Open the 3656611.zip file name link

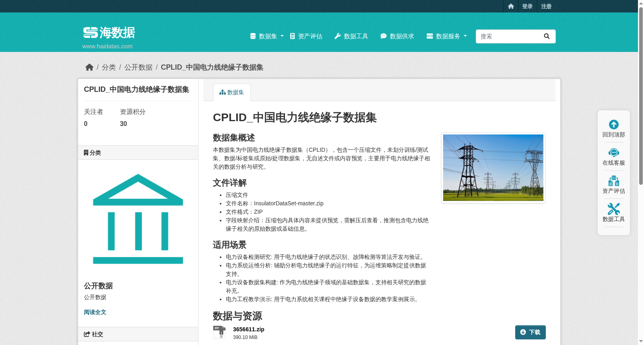(249, 329)
